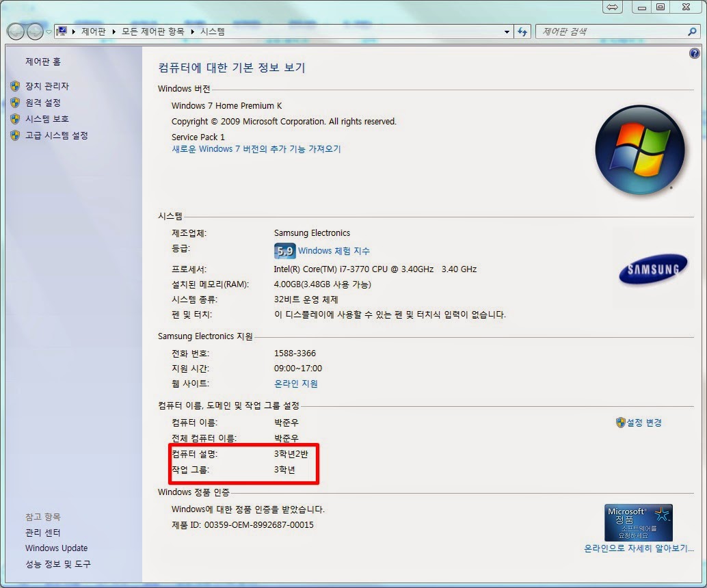Screen dimensions: 707x588
Task: Open 관리 센터 in sidebar
Action: tap(43, 533)
